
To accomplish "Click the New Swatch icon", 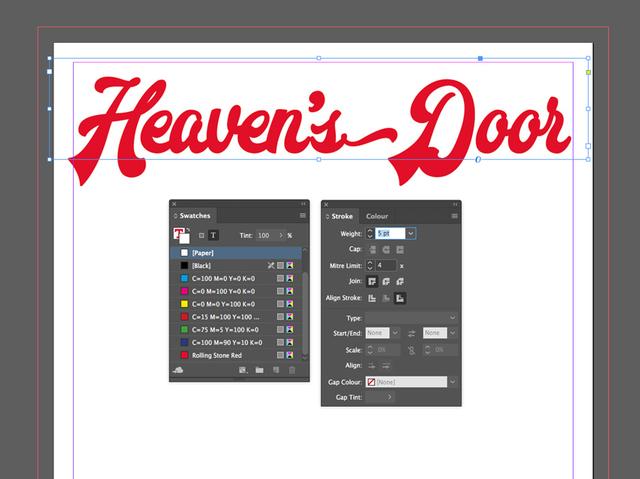I will click(276, 370).
